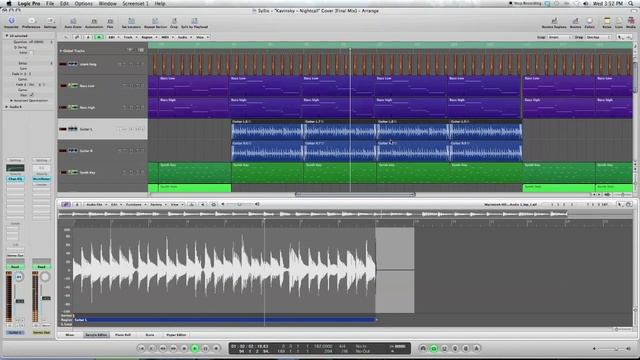Adjust the Sample Editor prelisten volume slider
Viewport: 640px width, 360px height.
coord(240,204)
